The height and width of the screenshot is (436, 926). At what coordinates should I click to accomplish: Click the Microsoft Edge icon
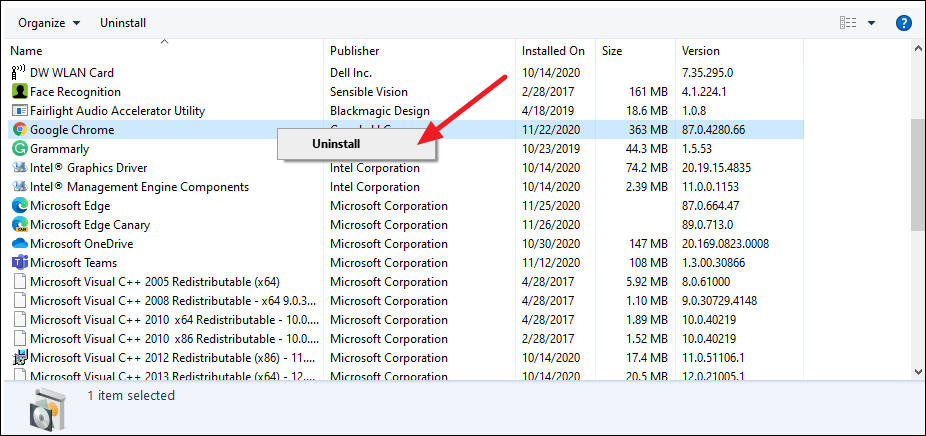point(19,206)
